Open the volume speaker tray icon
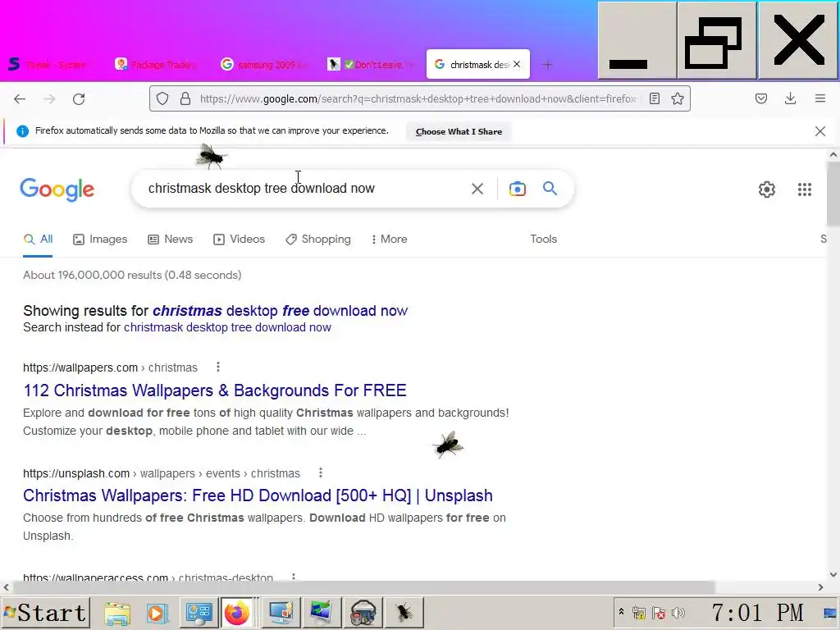The image size is (840, 630). click(678, 613)
